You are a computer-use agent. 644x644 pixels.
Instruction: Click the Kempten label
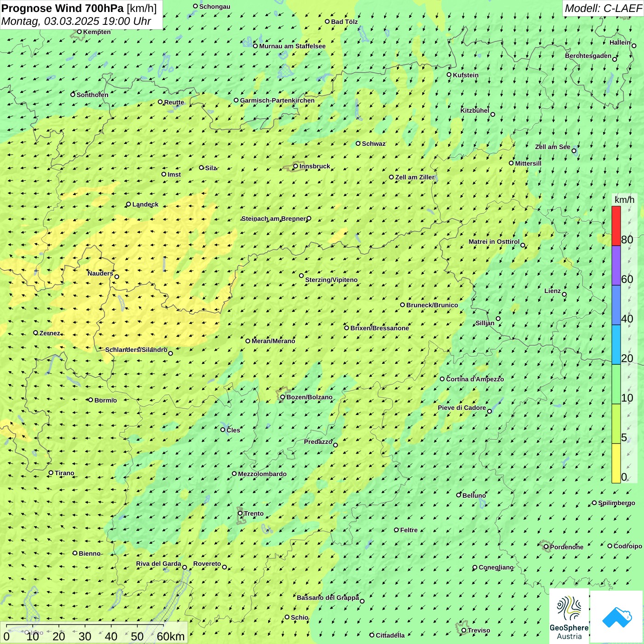(x=97, y=32)
